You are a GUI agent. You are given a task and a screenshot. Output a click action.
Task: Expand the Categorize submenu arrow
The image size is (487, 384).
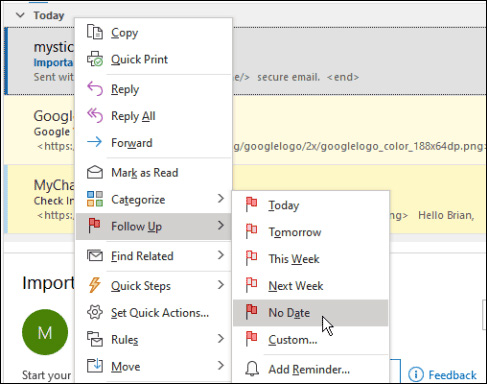coord(221,199)
